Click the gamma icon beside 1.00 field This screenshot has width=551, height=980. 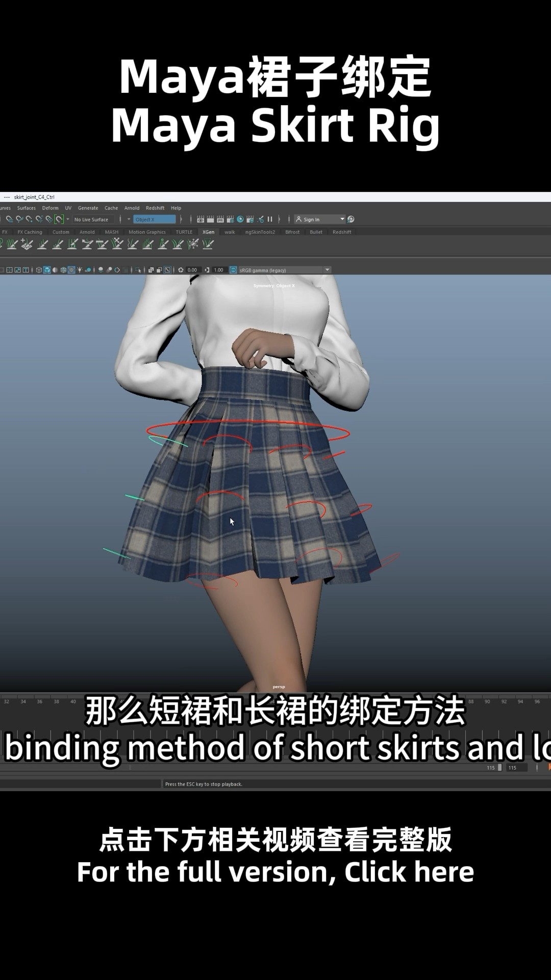point(207,269)
